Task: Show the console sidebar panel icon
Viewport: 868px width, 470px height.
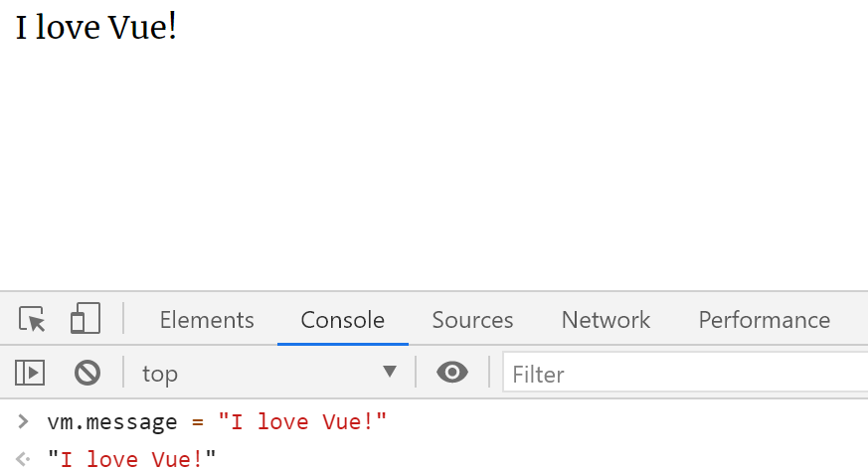Action: click(30, 373)
